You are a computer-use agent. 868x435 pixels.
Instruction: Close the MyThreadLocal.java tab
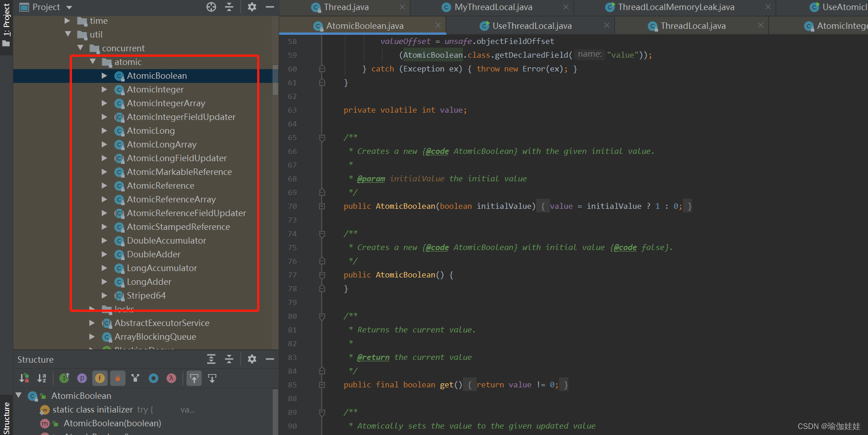566,7
